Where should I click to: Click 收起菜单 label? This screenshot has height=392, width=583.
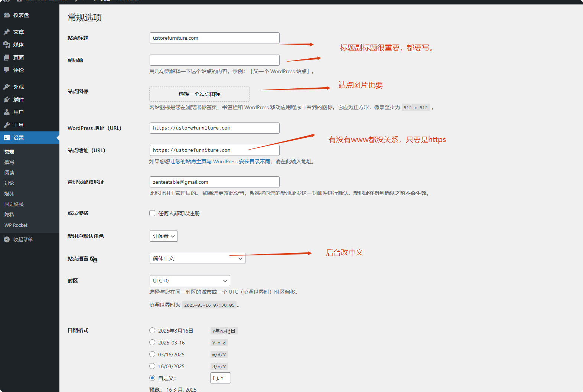pyautogui.click(x=23, y=239)
